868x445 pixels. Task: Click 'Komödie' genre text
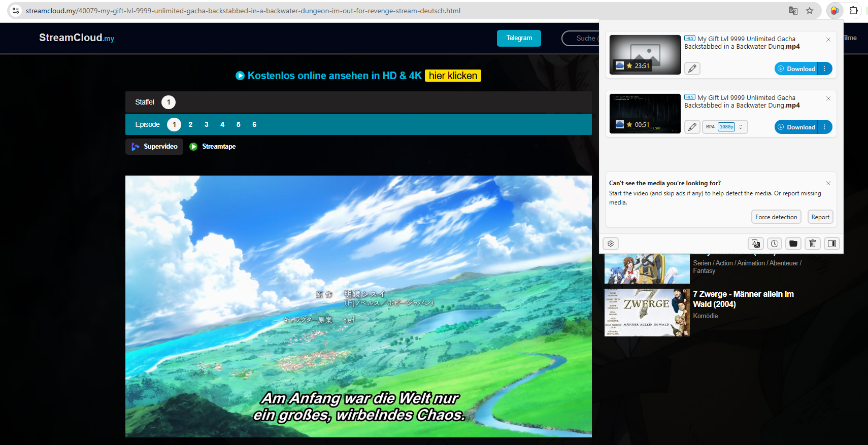click(706, 316)
